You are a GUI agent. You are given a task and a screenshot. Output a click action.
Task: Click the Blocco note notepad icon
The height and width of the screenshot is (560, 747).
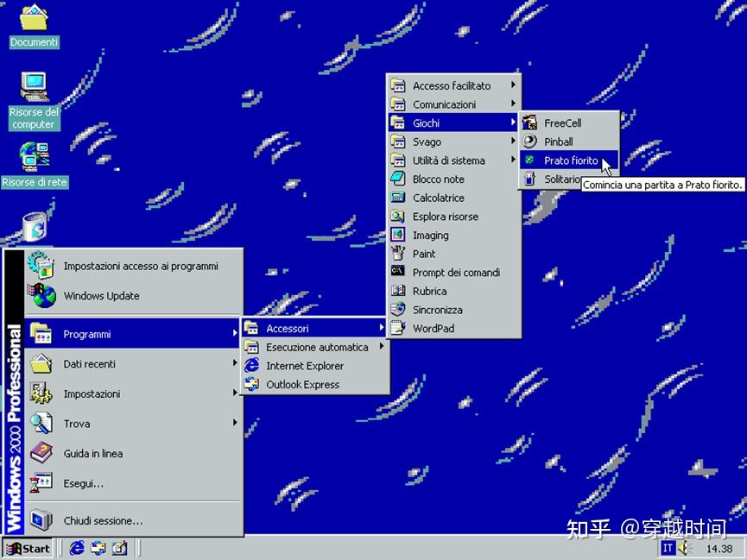pyautogui.click(x=398, y=179)
